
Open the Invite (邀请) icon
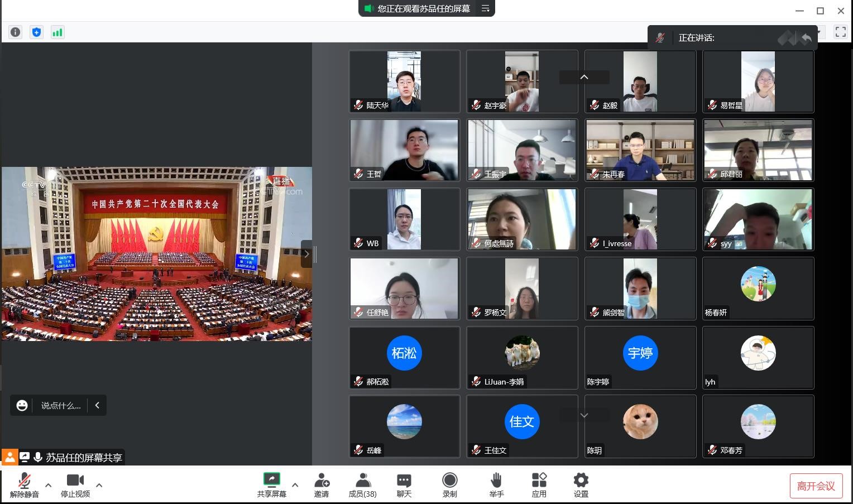[322, 485]
